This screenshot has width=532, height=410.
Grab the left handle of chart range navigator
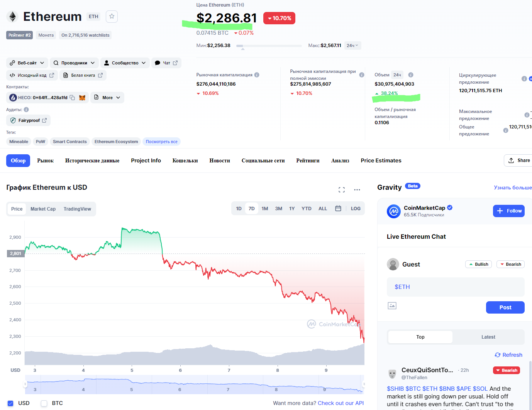pos(25,384)
